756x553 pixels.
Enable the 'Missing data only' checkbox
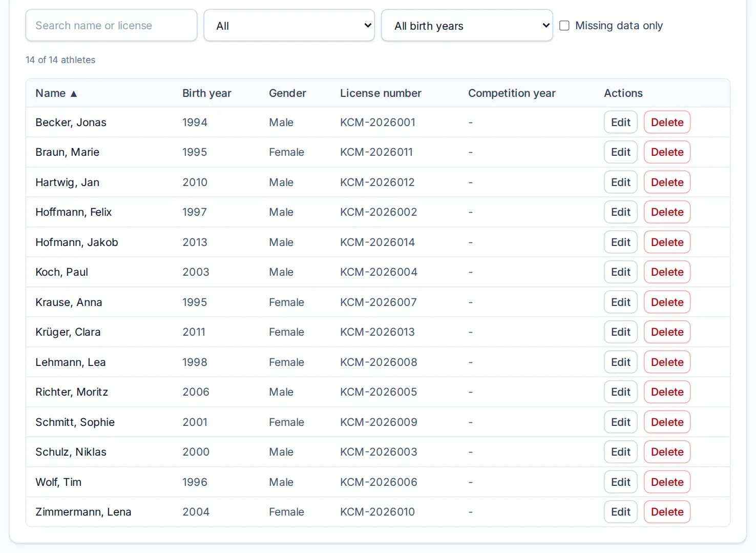tap(564, 26)
